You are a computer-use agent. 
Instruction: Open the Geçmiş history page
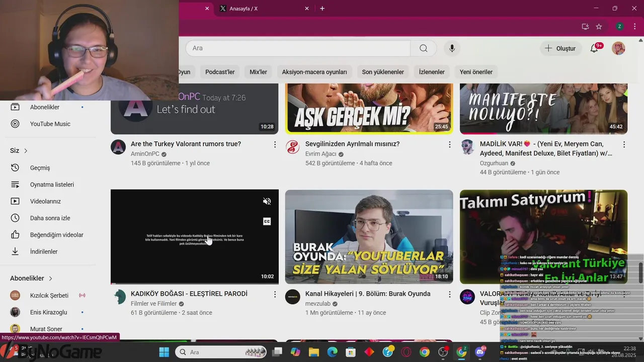coord(41,167)
